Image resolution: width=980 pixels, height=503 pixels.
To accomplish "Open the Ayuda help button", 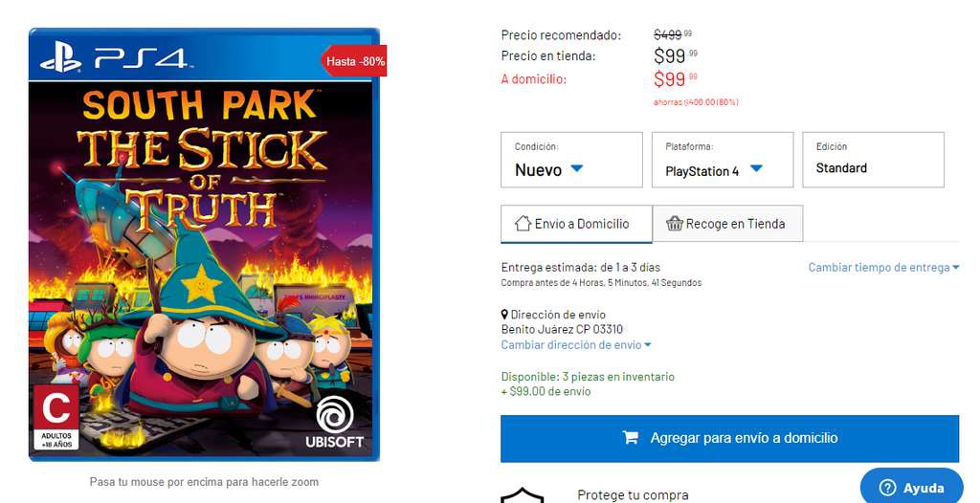I will [912, 487].
